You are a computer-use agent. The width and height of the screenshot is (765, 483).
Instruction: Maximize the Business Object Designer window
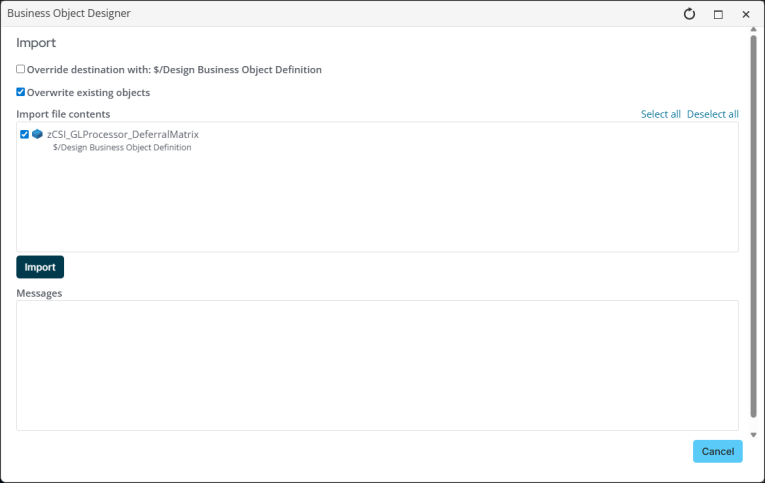tap(718, 14)
